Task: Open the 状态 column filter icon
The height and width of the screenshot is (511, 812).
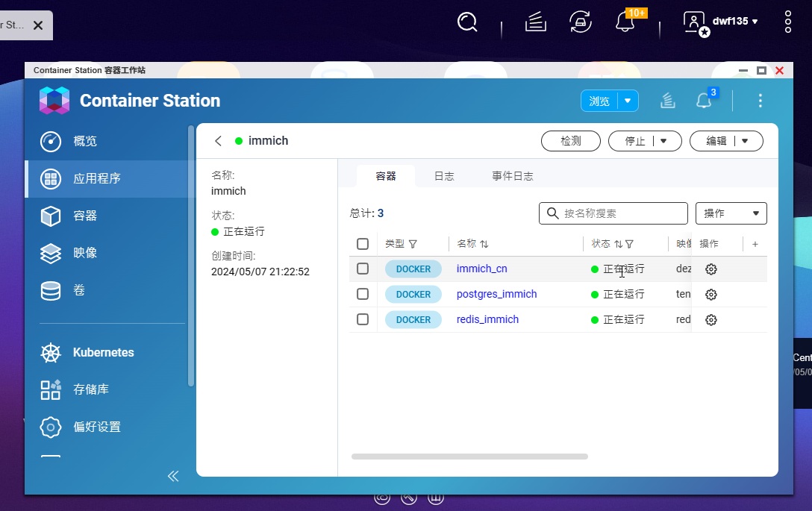Action: (629, 244)
